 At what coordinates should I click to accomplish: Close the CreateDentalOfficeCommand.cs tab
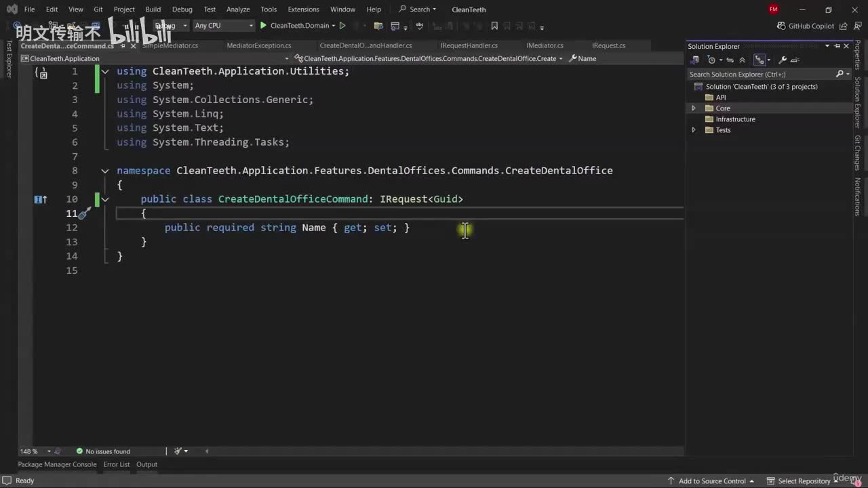tap(133, 45)
